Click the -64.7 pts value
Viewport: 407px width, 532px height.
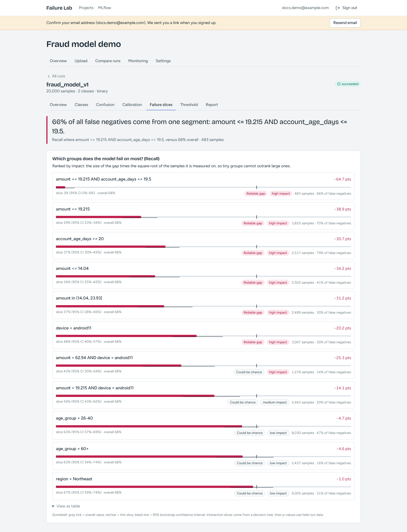coord(342,179)
